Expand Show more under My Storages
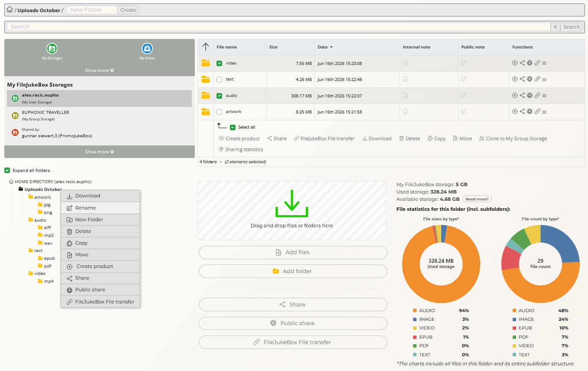 (100, 70)
